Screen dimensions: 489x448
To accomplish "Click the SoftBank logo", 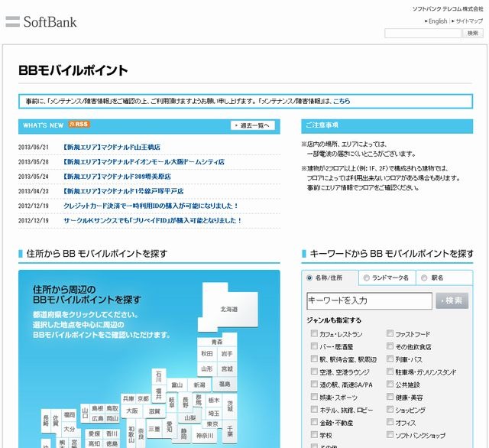I will pyautogui.click(x=40, y=22).
